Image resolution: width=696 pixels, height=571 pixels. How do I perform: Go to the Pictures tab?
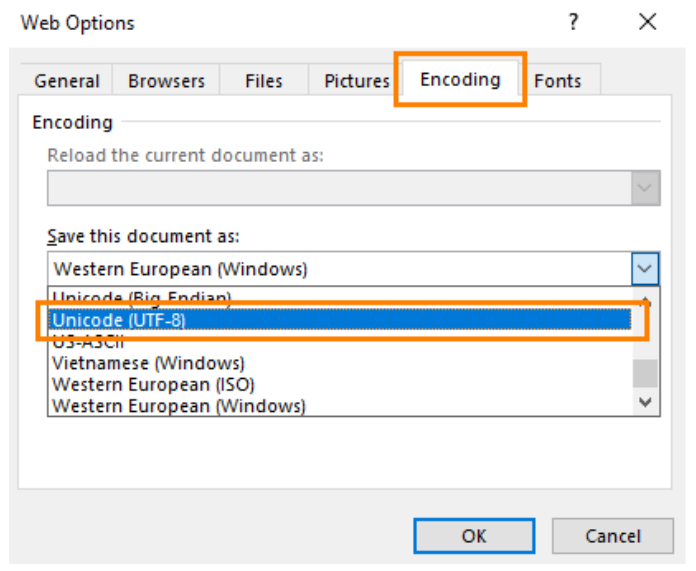(356, 81)
